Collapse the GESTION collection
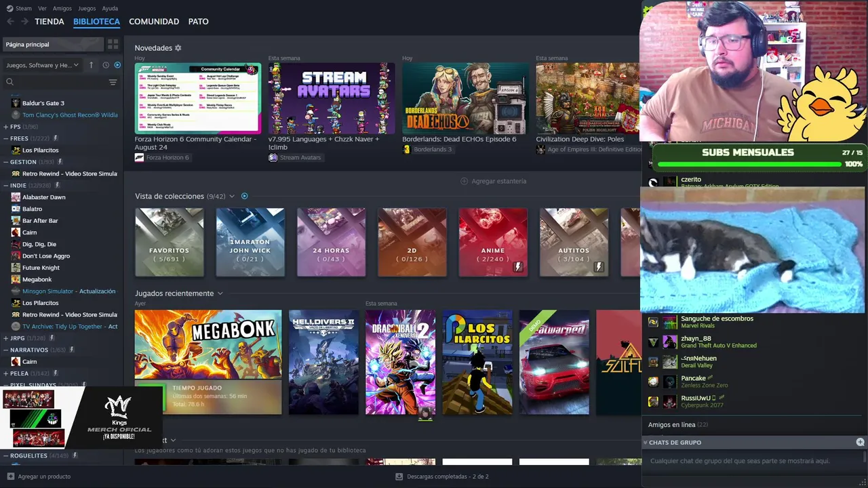The width and height of the screenshot is (868, 488). tap(6, 162)
